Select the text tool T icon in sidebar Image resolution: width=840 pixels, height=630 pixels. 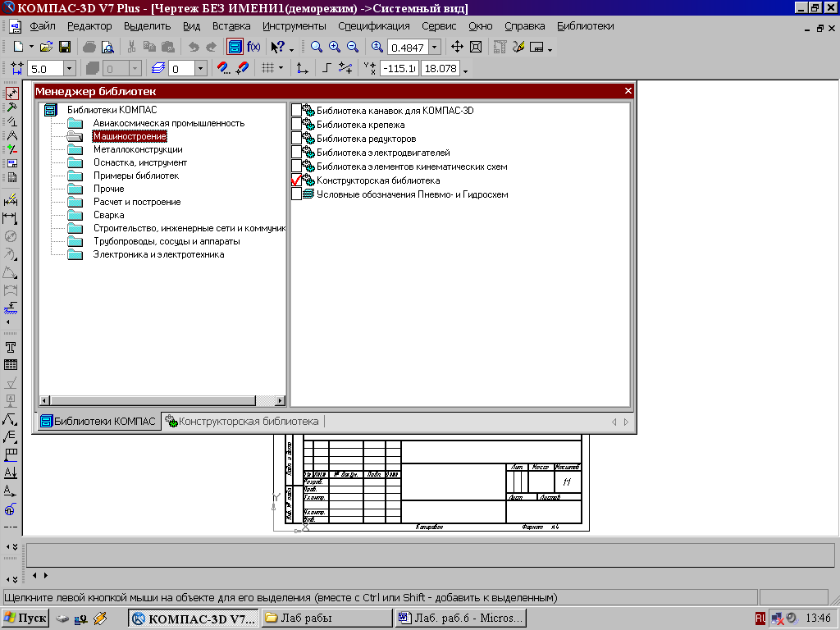click(10, 347)
